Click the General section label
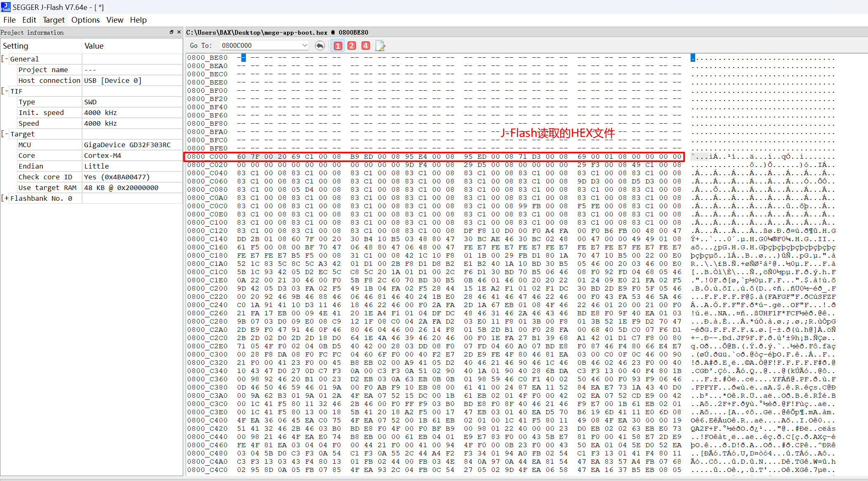The height and width of the screenshot is (481, 868). click(x=24, y=59)
